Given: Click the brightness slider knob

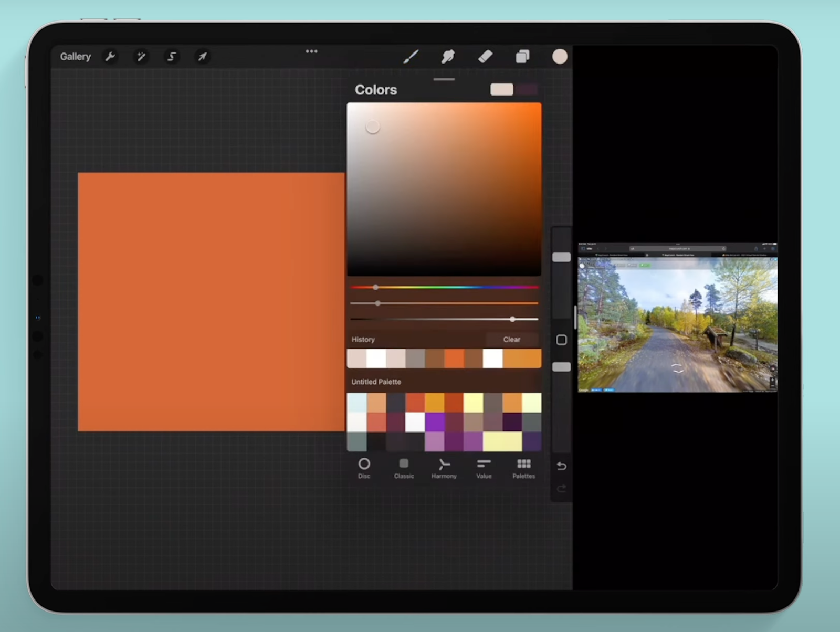Looking at the screenshot, I should [x=512, y=319].
